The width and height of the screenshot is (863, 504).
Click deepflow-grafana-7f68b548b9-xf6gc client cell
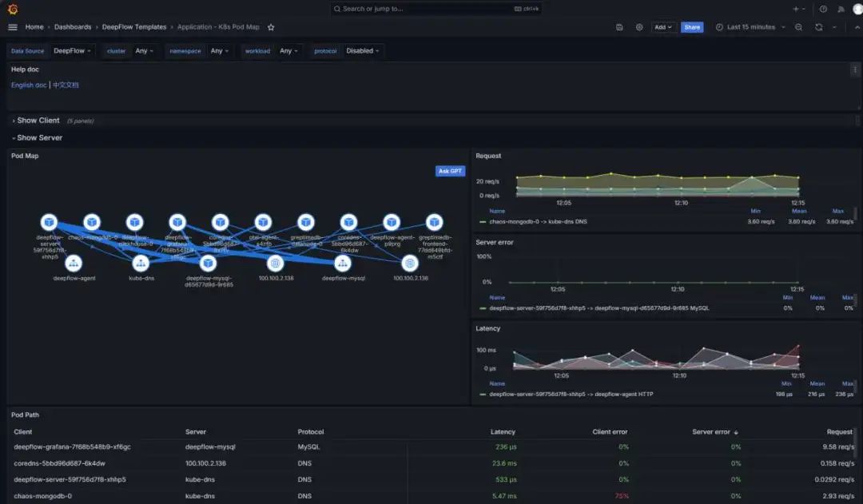pyautogui.click(x=72, y=446)
